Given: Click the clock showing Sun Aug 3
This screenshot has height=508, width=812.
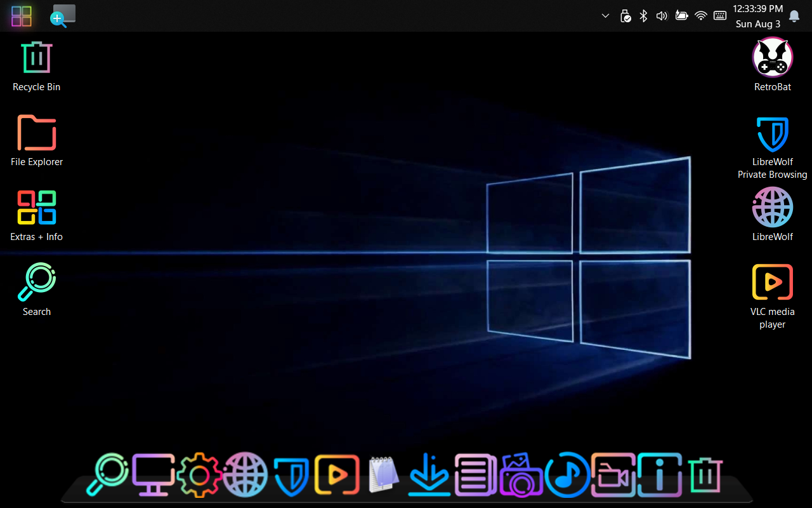Looking at the screenshot, I should tap(757, 16).
